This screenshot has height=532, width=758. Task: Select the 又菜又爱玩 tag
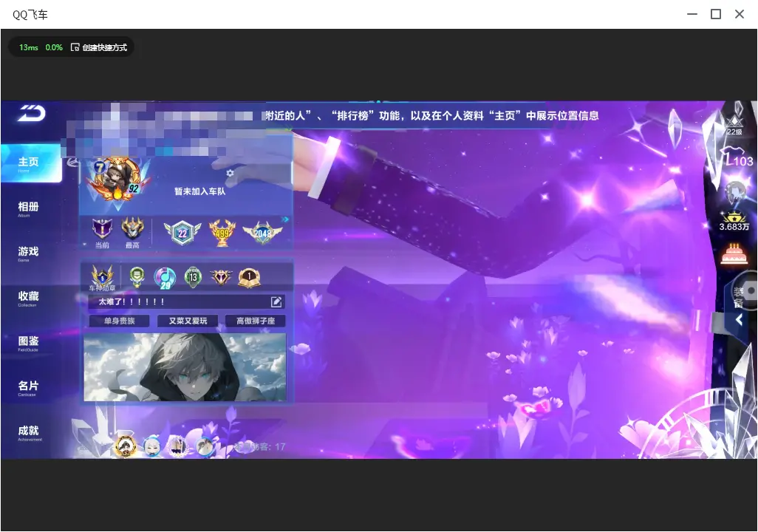click(x=188, y=321)
